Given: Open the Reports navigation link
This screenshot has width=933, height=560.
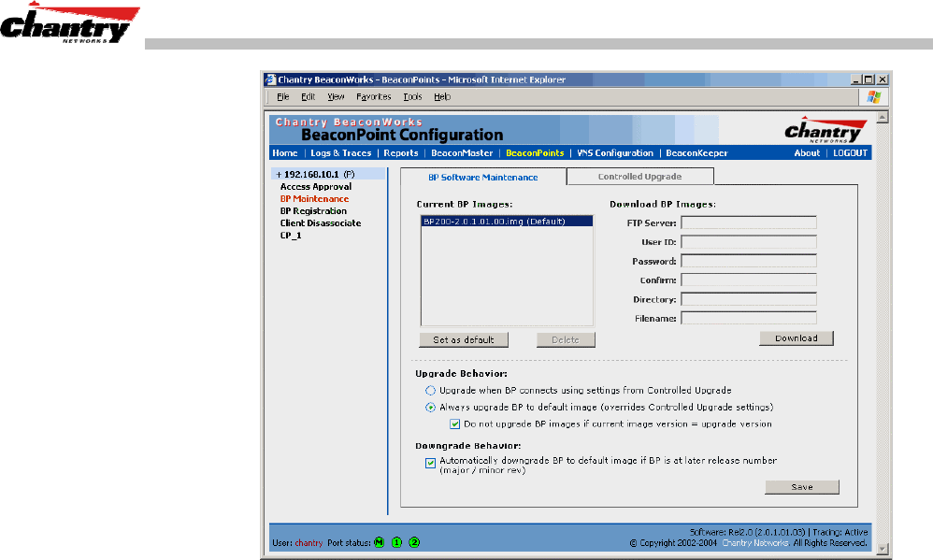Looking at the screenshot, I should 401,153.
